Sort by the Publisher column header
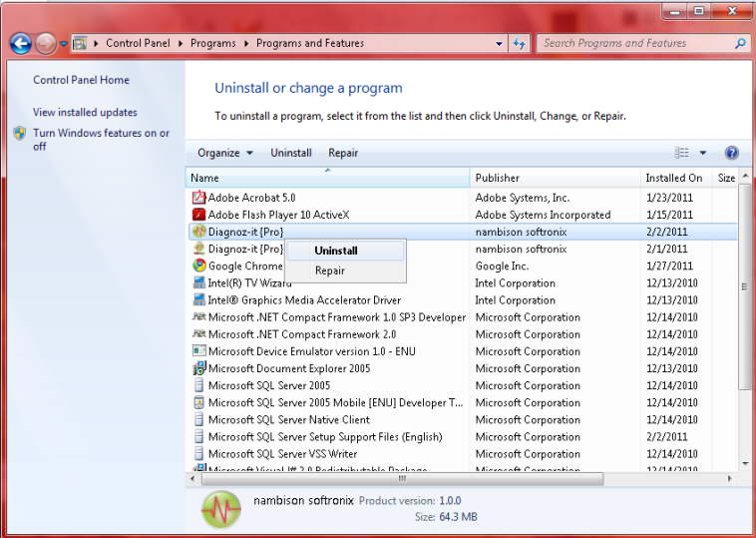756x538 pixels. pos(555,178)
